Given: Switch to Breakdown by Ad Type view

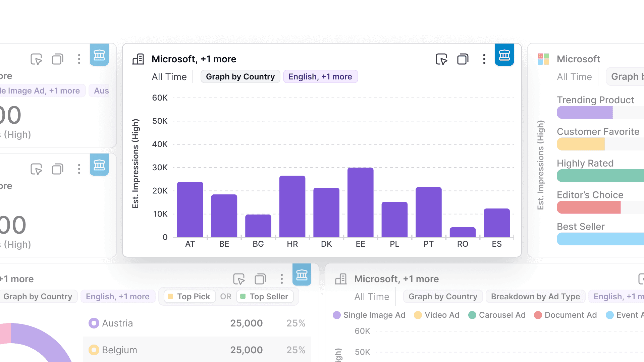Looking at the screenshot, I should coord(535,296).
